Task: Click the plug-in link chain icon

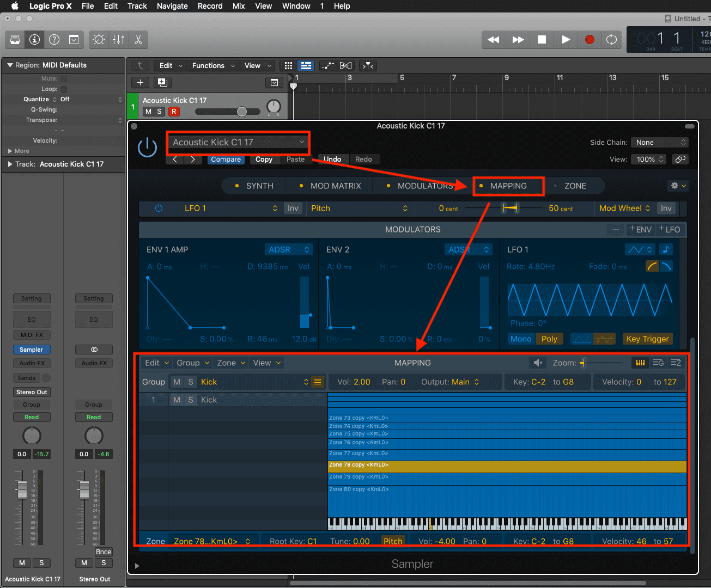Action: coord(679,160)
